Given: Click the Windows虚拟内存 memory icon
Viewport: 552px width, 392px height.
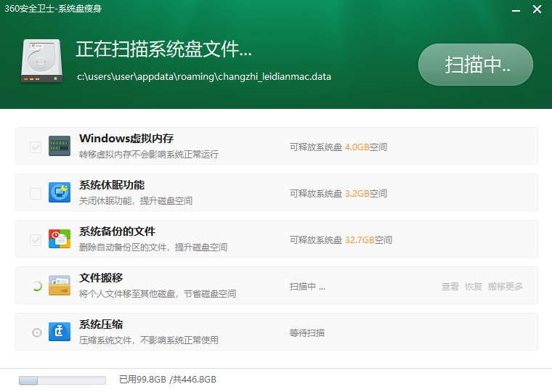Looking at the screenshot, I should point(60,147).
